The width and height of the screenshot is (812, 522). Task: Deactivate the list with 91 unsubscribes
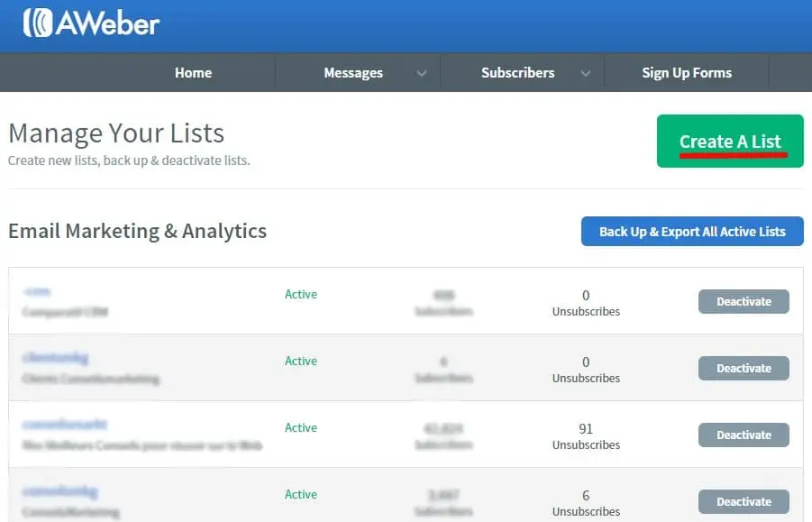(x=744, y=435)
